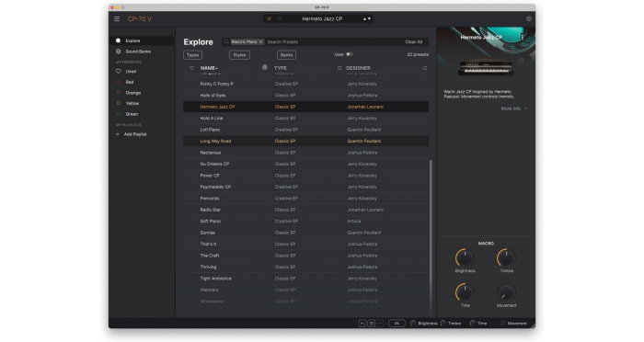Click the plus icon next to Add Playlist
Image resolution: width=644 pixels, height=342 pixels.
[x=118, y=134]
